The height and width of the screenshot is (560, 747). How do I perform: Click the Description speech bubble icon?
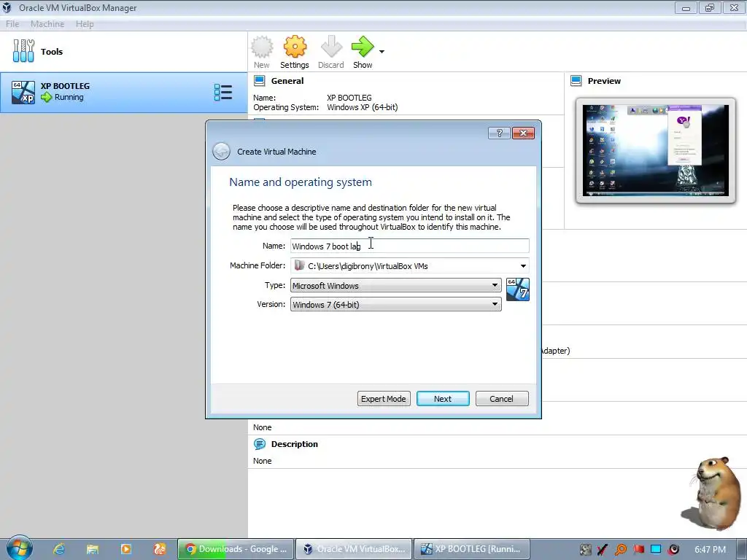click(260, 444)
